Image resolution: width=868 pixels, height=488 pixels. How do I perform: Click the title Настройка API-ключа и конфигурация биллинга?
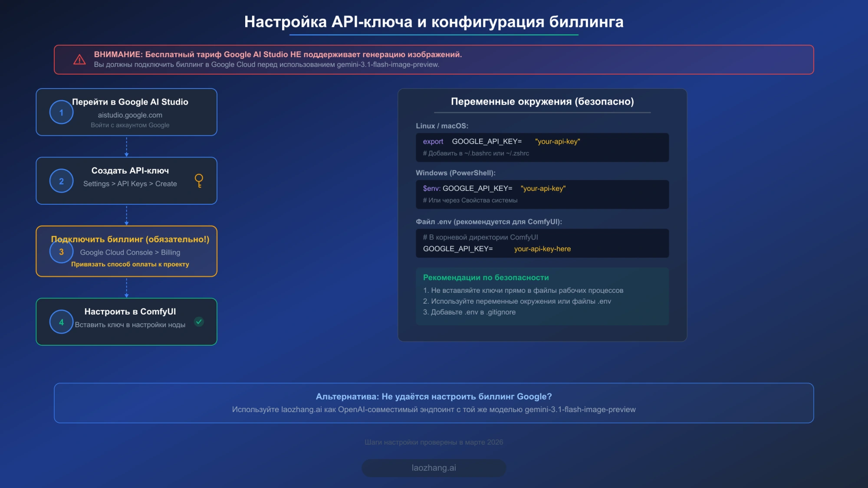coord(434,22)
